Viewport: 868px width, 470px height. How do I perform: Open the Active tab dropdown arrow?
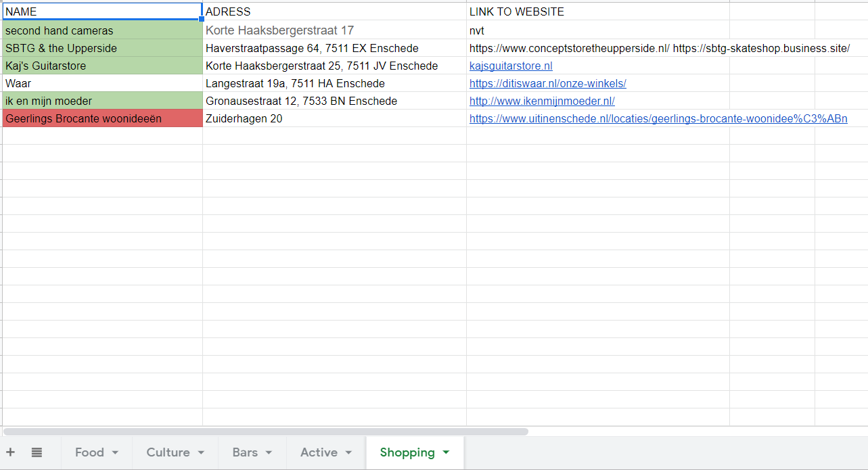pos(348,452)
